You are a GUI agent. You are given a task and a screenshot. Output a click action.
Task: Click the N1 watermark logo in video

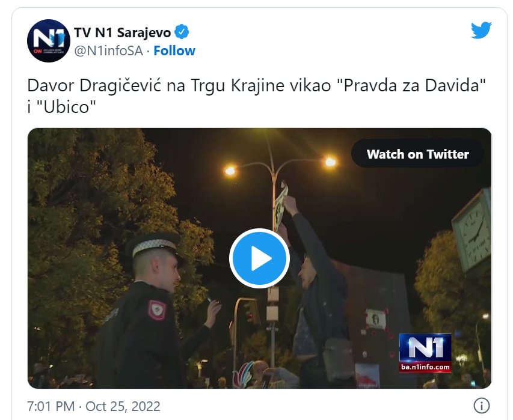425,348
